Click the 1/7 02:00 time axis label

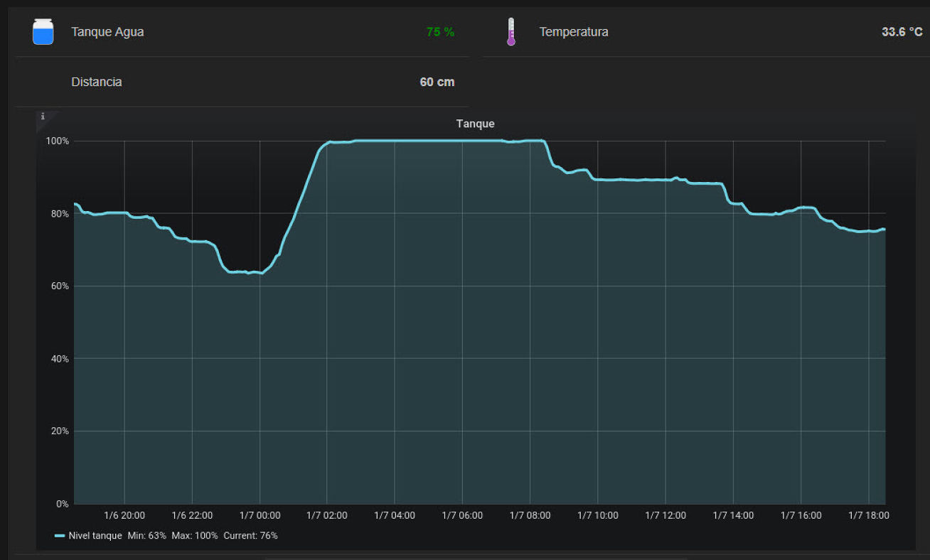coord(327,515)
